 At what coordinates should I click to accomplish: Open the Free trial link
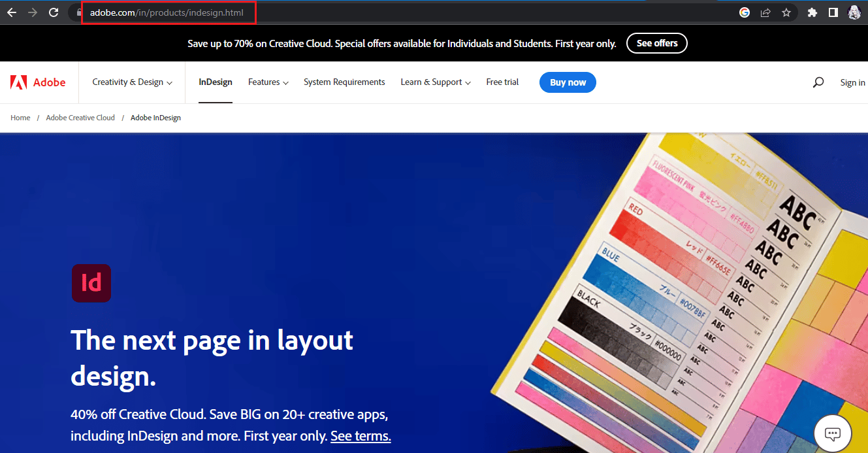tap(502, 82)
